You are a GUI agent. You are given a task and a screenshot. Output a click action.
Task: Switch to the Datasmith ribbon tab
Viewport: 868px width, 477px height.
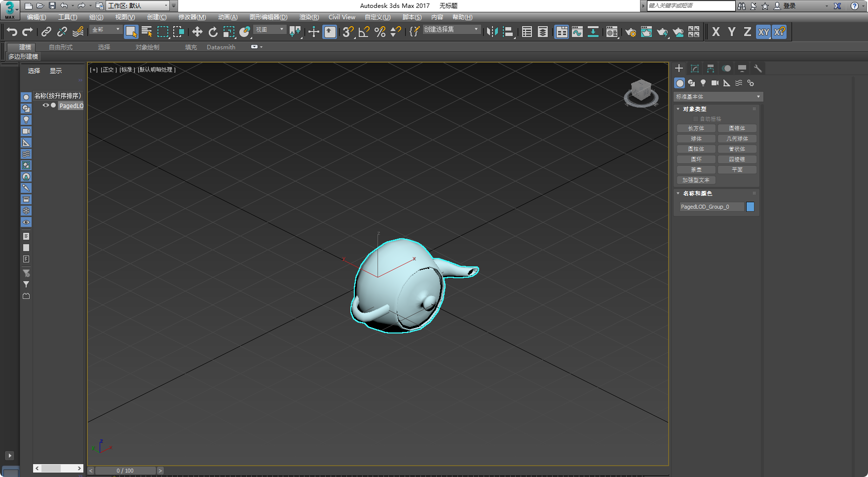(221, 47)
